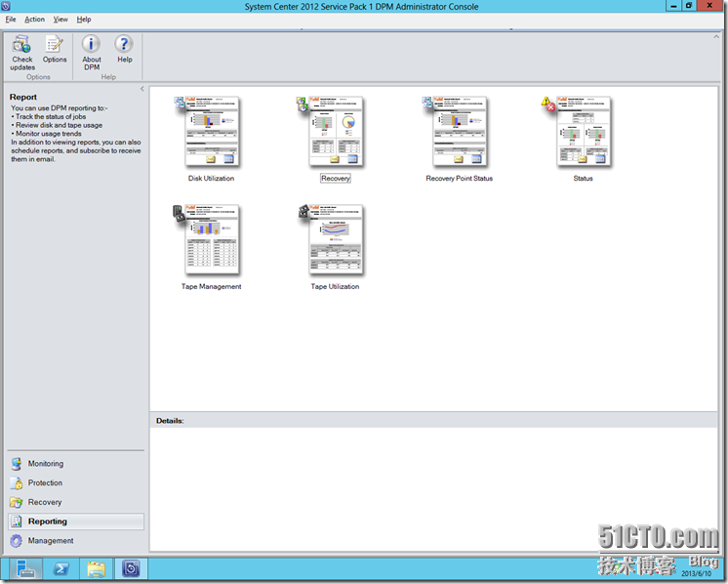Switch to the Monitoring workspace
Screen dimensions: 728x584
76,464
